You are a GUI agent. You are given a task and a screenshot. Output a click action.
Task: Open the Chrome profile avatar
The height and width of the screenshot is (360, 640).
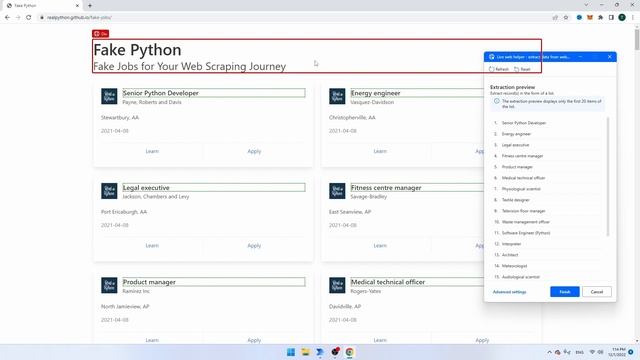click(x=622, y=18)
